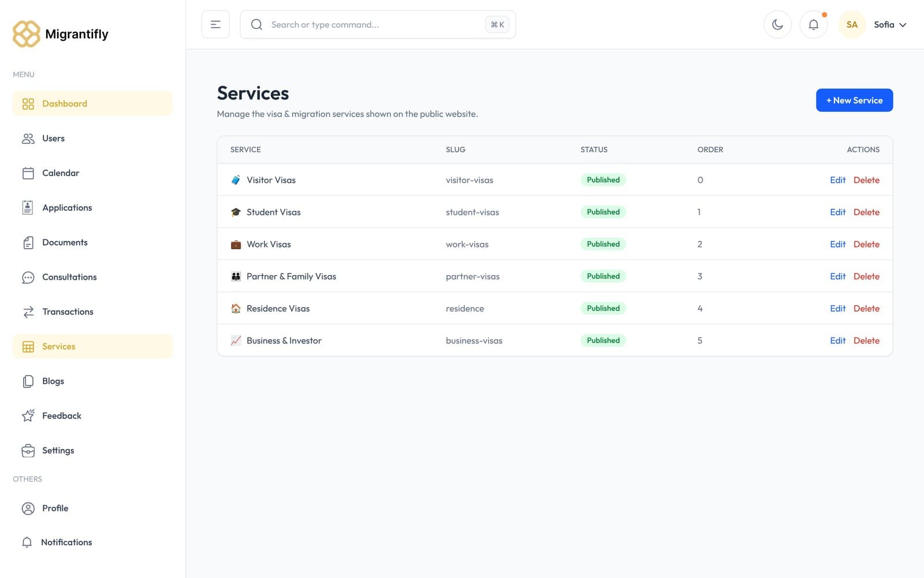The image size is (924, 578).
Task: Delete the Work Visas service
Action: point(866,244)
